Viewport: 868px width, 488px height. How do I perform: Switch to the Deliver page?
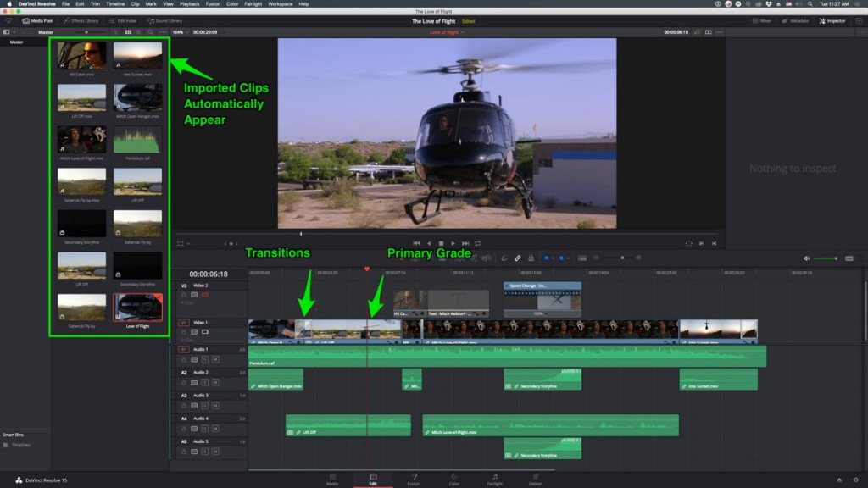point(536,480)
